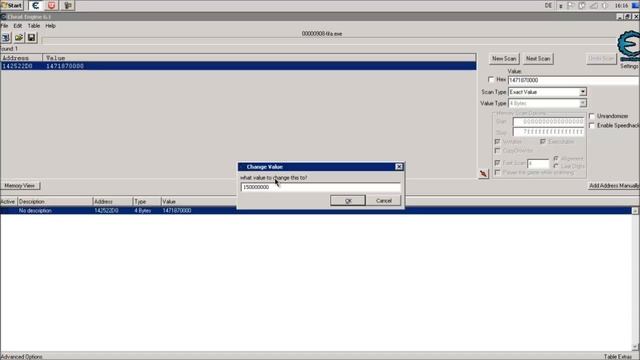This screenshot has width=640, height=360.
Task: Click the Active column header
Action: point(8,202)
